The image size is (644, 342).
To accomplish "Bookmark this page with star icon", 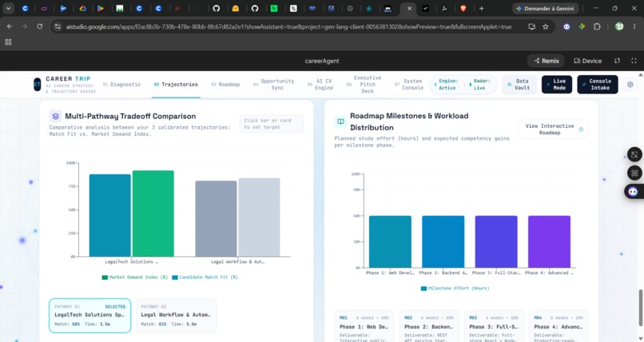I will pos(546,26).
